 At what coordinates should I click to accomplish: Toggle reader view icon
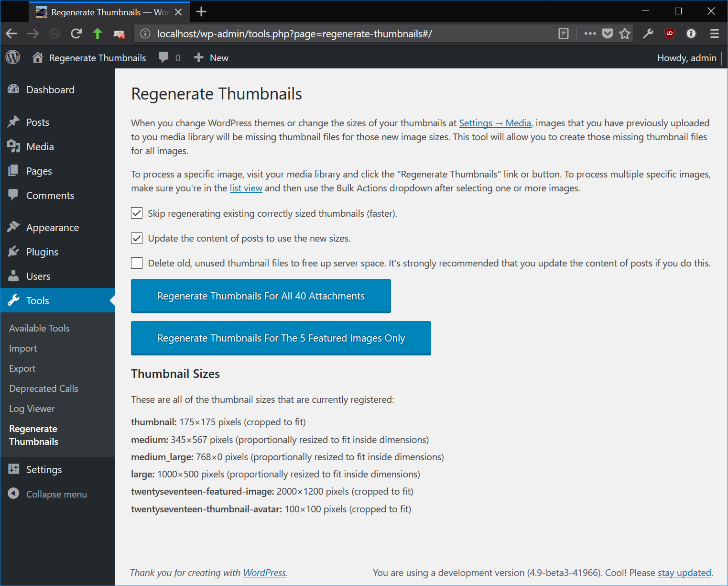[x=564, y=33]
